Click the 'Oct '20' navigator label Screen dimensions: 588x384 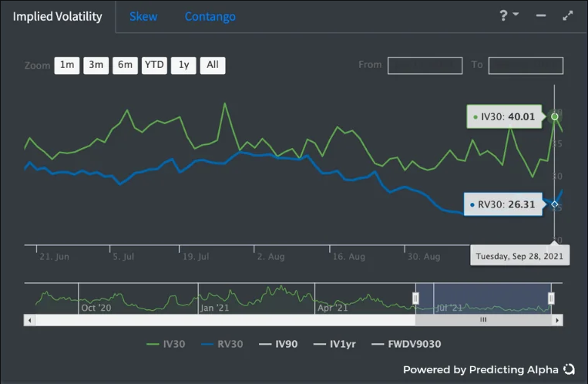pyautogui.click(x=96, y=308)
